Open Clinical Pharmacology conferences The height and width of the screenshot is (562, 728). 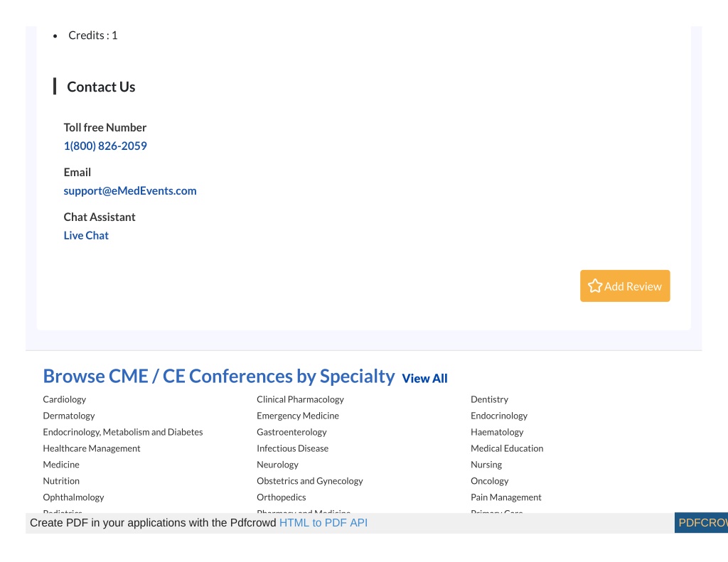click(301, 399)
